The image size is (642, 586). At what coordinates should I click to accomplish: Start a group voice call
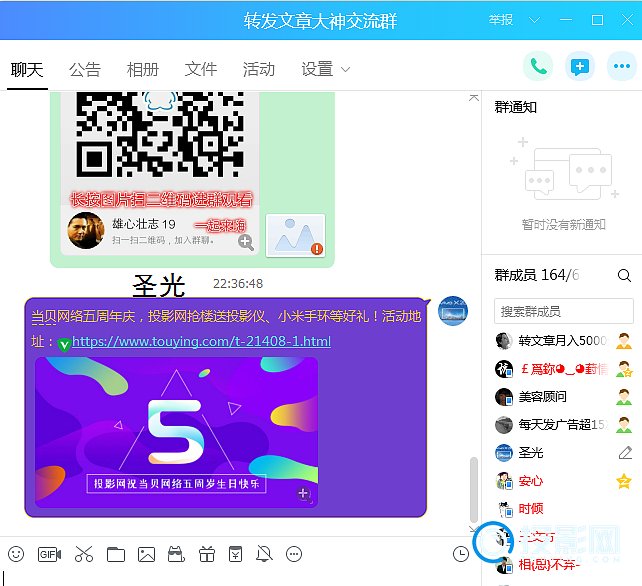tap(538, 66)
